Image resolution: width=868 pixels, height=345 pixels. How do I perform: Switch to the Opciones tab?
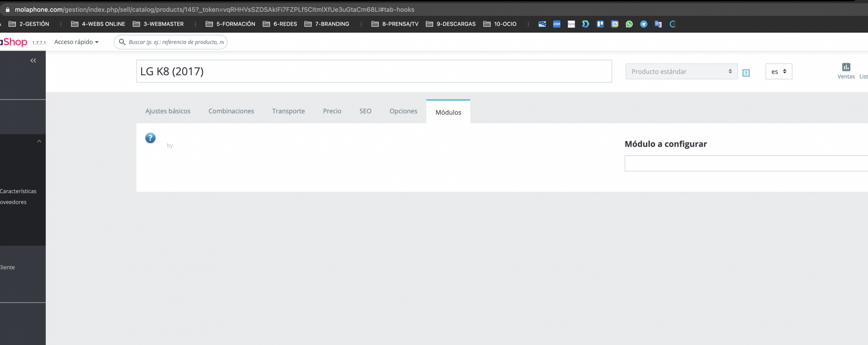[403, 111]
